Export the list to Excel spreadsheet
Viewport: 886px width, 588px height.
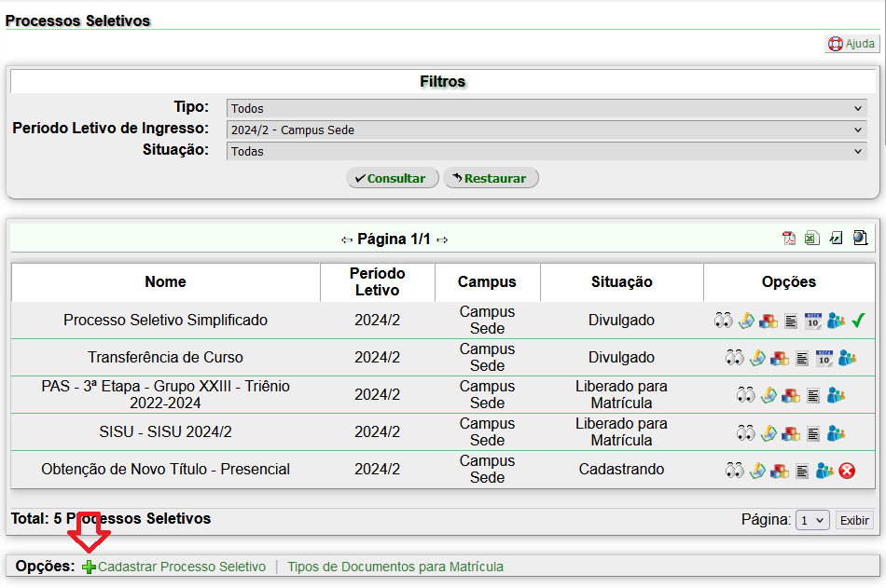tap(812, 239)
